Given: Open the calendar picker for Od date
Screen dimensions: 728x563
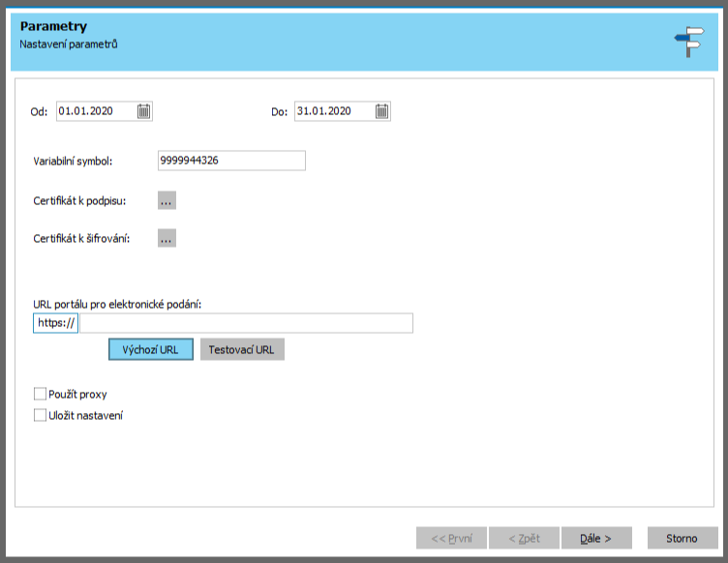Looking at the screenshot, I should [x=143, y=111].
